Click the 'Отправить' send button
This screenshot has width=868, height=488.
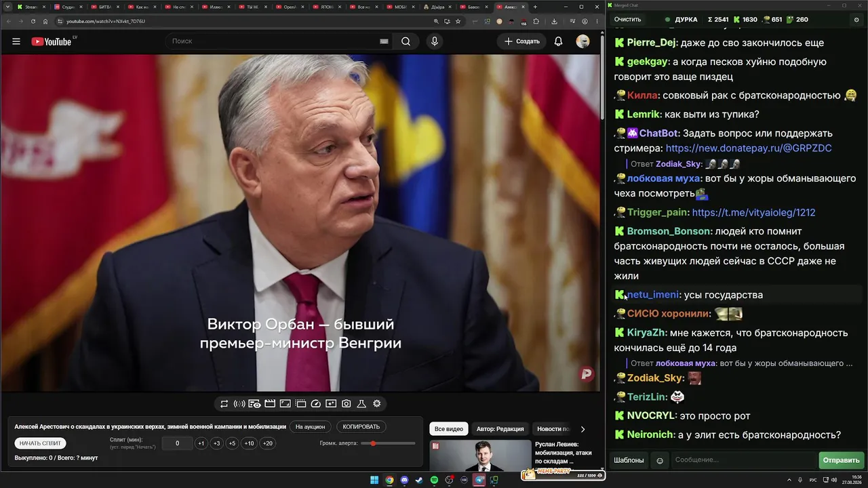click(x=841, y=460)
